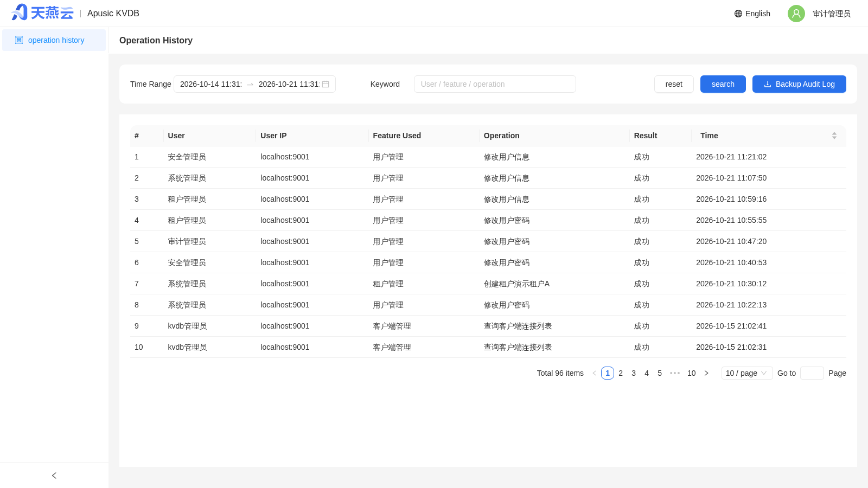Click the Feature Used column header
Screen dimensions: 868x488
tap(397, 136)
